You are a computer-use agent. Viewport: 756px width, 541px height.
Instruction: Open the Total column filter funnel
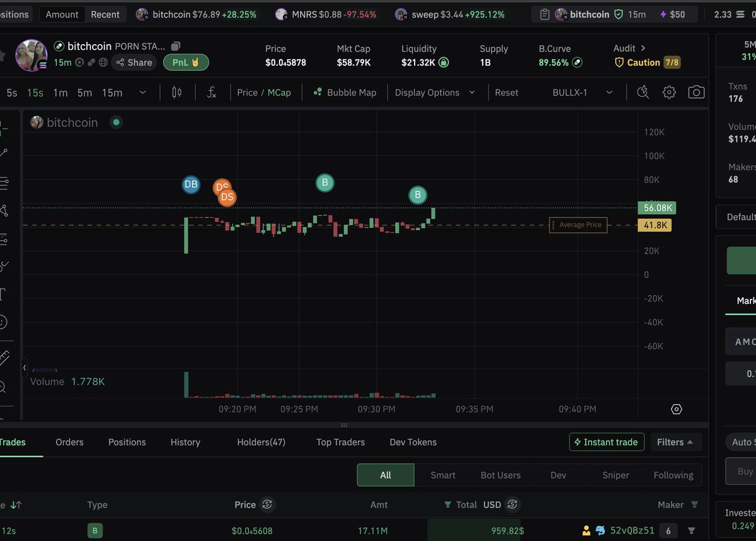pos(448,504)
